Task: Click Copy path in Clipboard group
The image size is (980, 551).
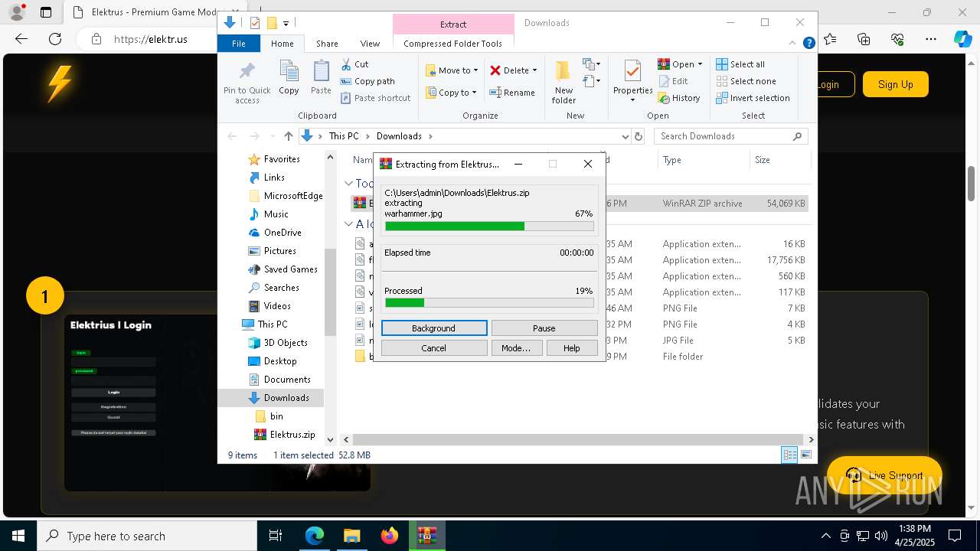Action: click(367, 81)
